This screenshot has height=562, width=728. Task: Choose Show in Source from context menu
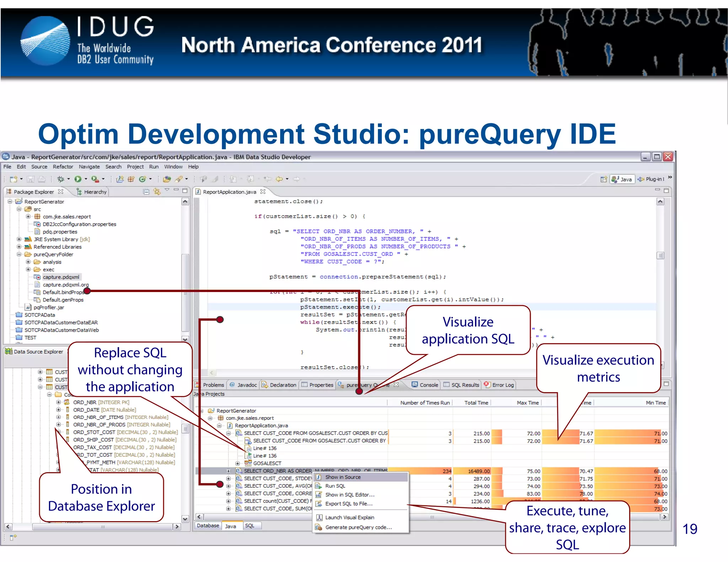[x=360, y=477]
